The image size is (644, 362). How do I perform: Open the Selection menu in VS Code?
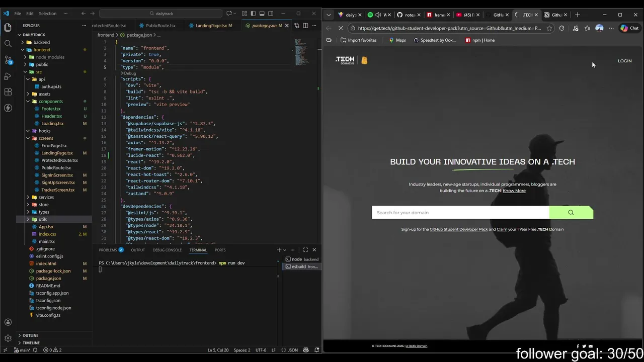(x=48, y=14)
